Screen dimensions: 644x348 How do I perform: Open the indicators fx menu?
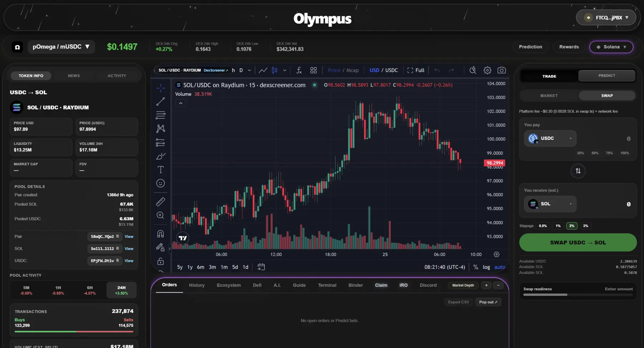coord(299,70)
